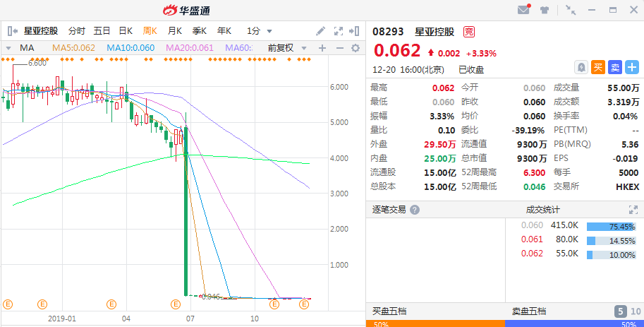644x327 pixels.
Task: Open the help question mark for 逐笔交易
Action: [415, 210]
